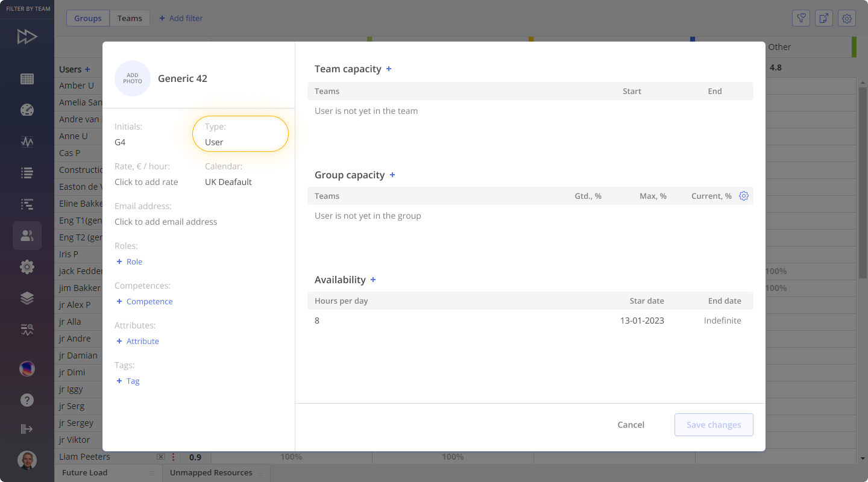Click the Future Load tab handle icon
The width and height of the screenshot is (868, 482).
[x=153, y=473]
